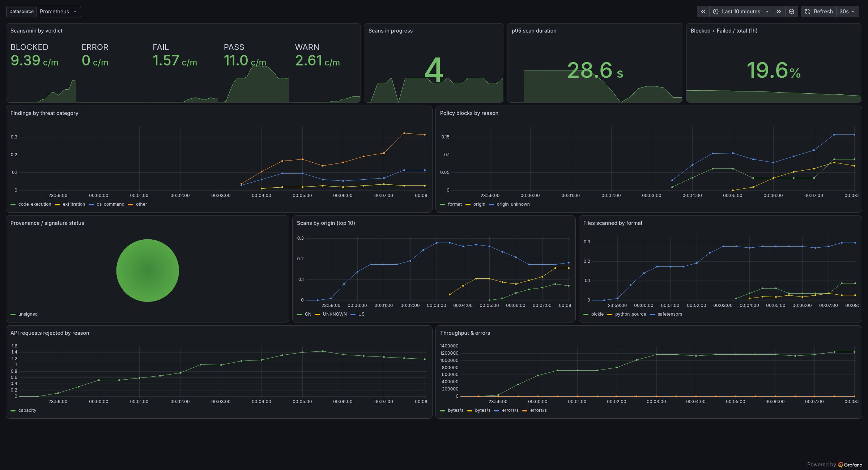This screenshot has height=470, width=868.
Task: Open Provenance / signature status panel title
Action: (47, 223)
